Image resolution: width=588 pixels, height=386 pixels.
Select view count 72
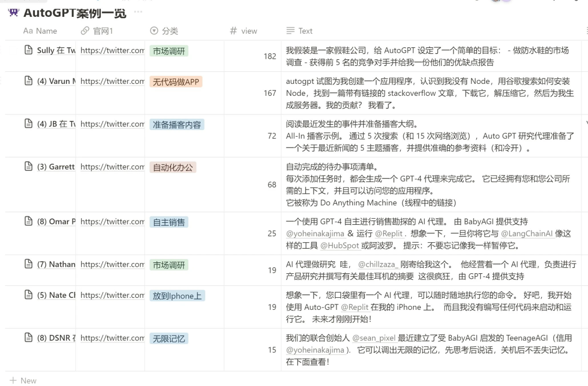272,136
